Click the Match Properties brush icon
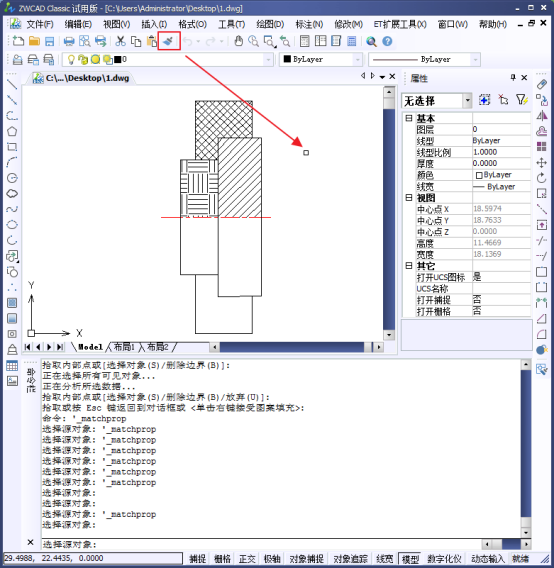Screen dimensions: 554x568 168,41
